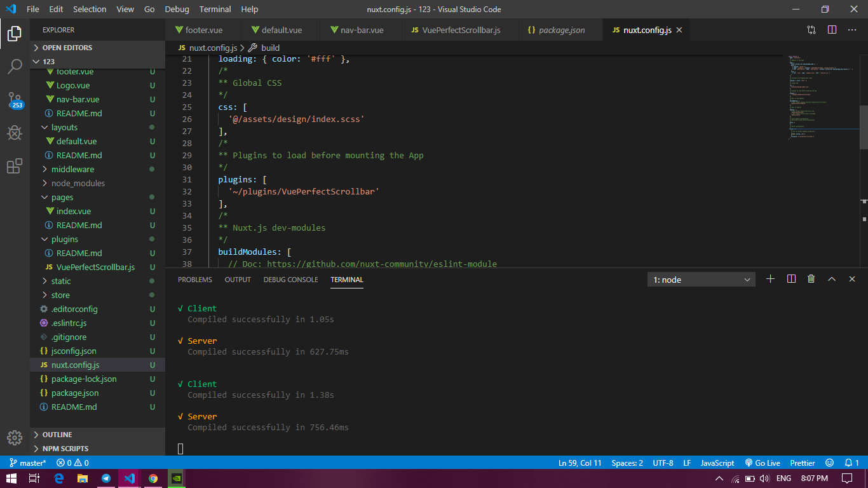868x488 pixels.
Task: Kill the terminal with trash icon
Action: (x=811, y=279)
